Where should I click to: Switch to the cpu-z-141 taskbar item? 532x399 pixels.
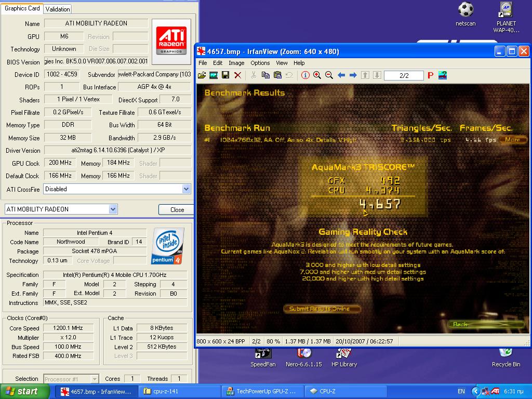[x=179, y=391]
